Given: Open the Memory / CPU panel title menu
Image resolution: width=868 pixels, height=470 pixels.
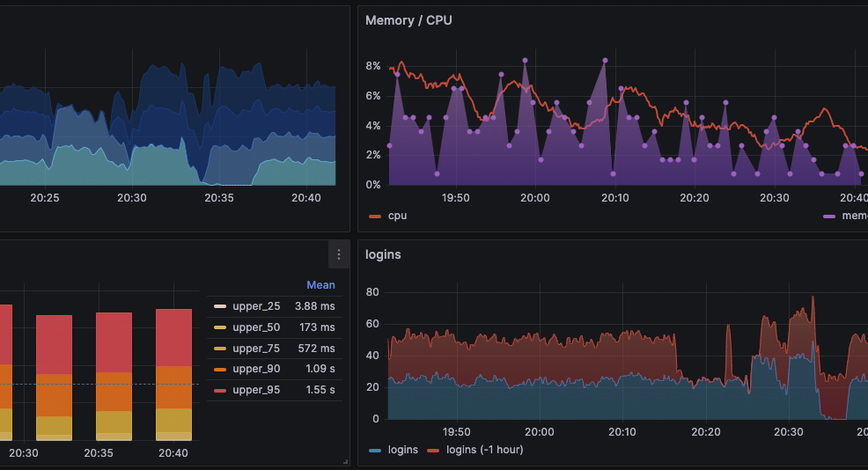Looking at the screenshot, I should [408, 20].
